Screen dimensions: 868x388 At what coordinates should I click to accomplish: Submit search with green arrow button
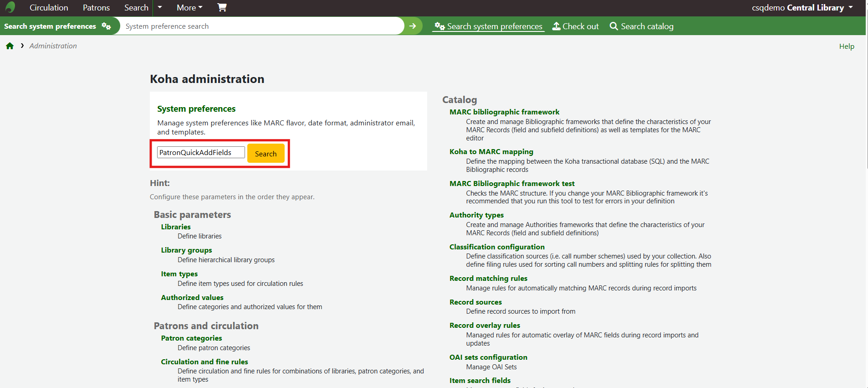(x=413, y=26)
